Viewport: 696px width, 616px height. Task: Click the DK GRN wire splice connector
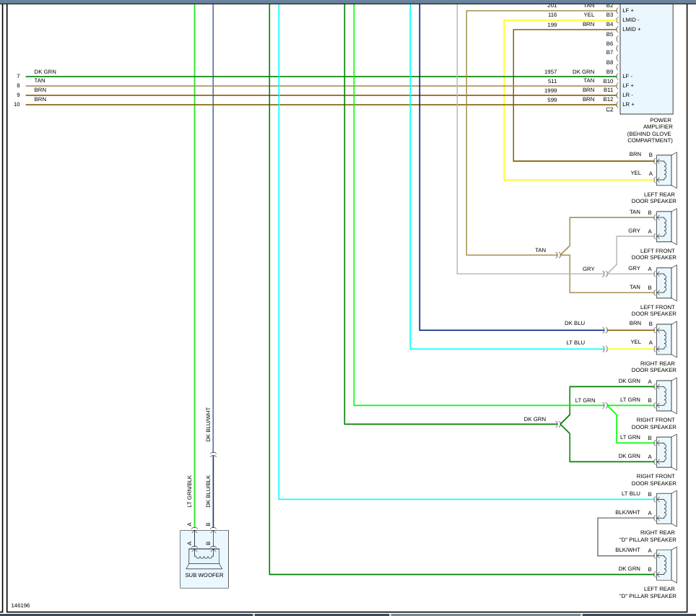559,425
